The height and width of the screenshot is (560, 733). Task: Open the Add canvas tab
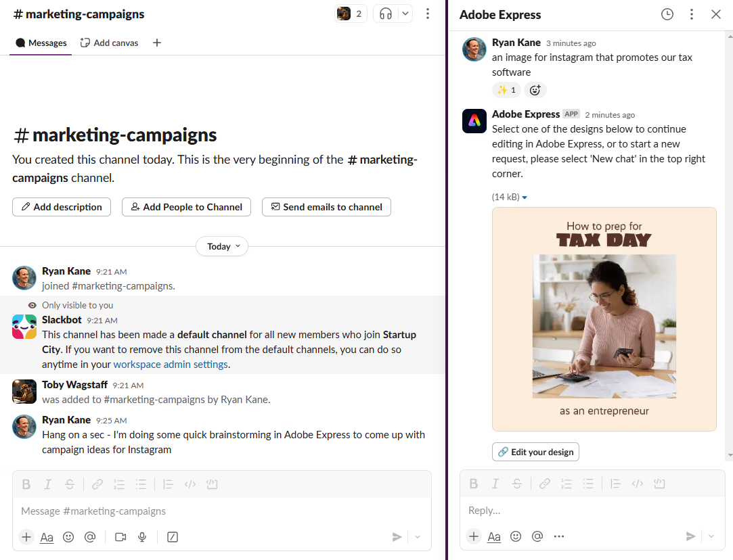pos(110,43)
